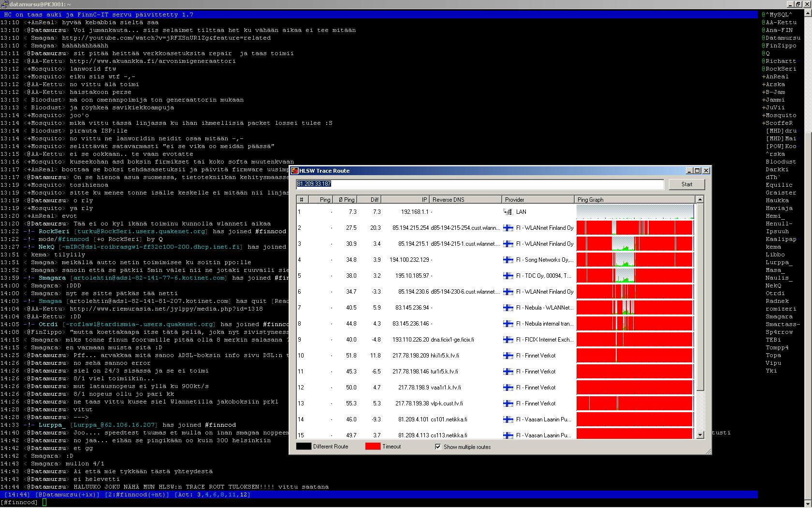Click the flag next to TDC Oy provider
The height and width of the screenshot is (508, 812).
(x=508, y=276)
